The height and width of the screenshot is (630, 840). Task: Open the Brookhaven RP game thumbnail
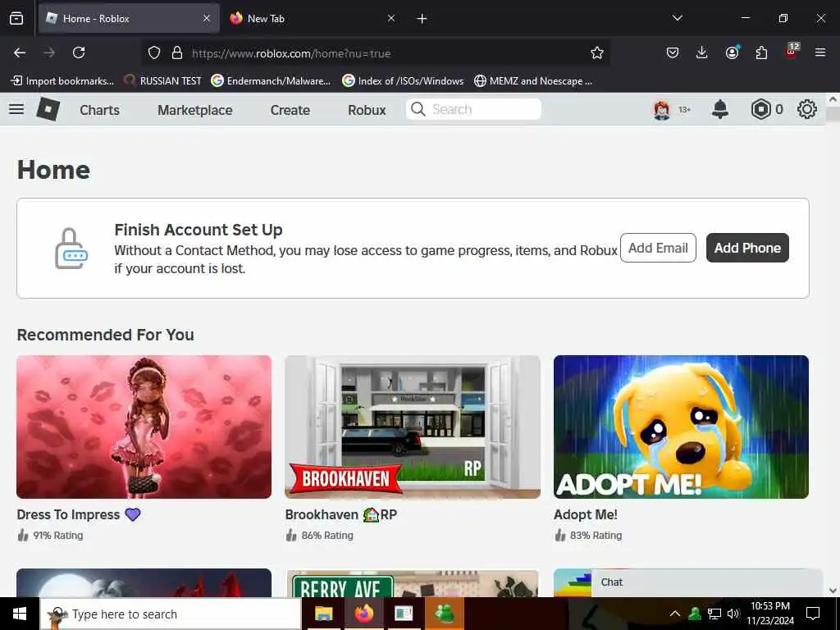(413, 427)
